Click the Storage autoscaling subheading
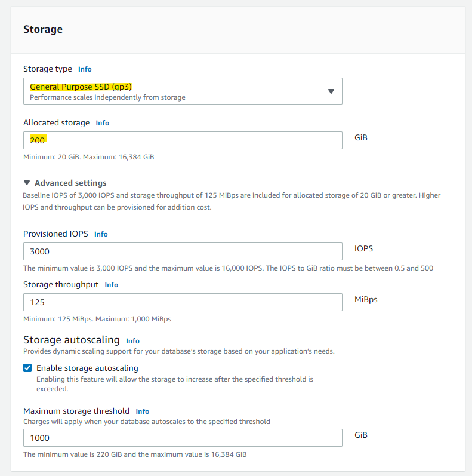Image resolution: width=472 pixels, height=476 pixels. click(71, 340)
